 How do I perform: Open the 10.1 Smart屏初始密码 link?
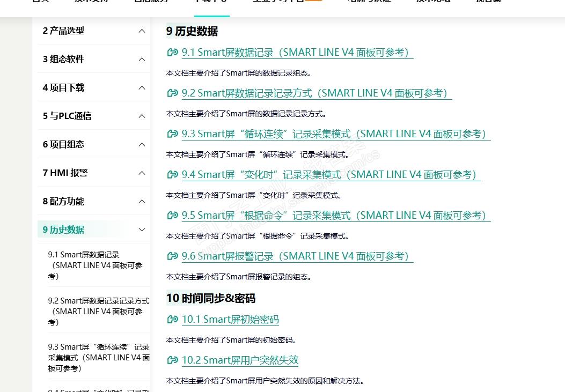click(230, 319)
